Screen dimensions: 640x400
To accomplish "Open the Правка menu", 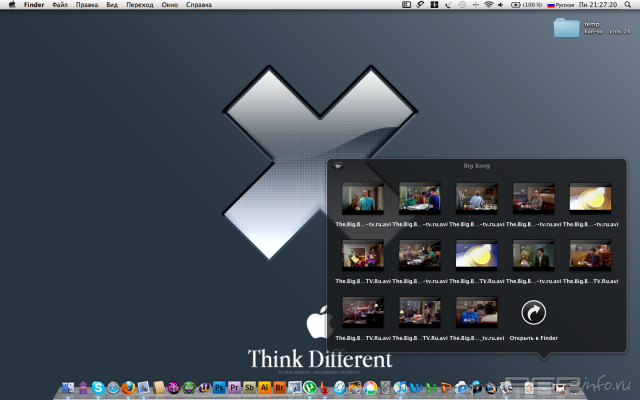I will pyautogui.click(x=87, y=5).
